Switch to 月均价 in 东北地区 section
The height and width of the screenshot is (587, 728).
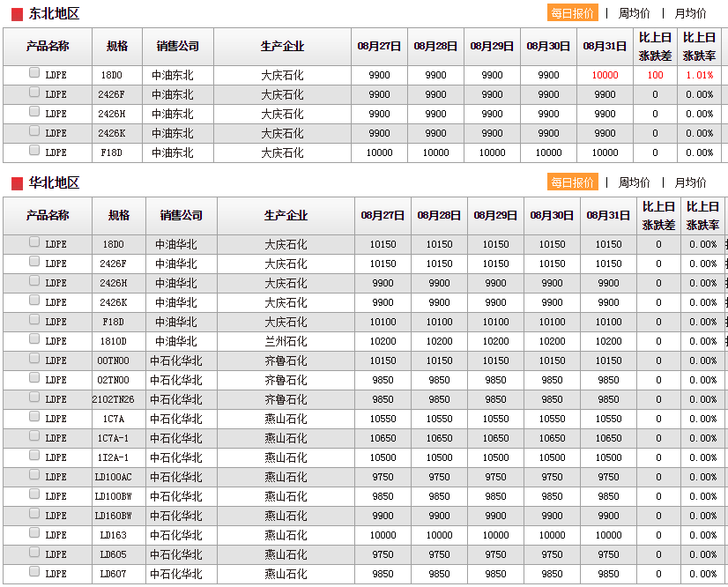coord(690,13)
